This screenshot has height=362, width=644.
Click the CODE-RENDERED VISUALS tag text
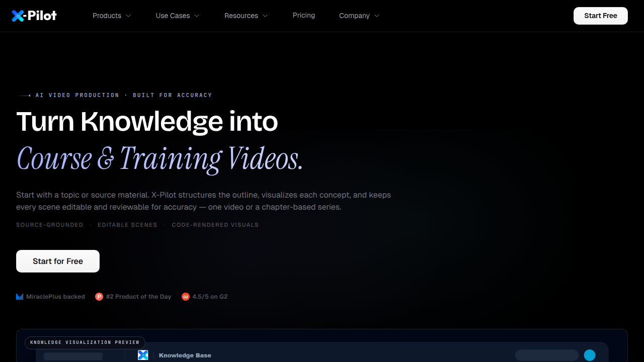[x=215, y=225]
